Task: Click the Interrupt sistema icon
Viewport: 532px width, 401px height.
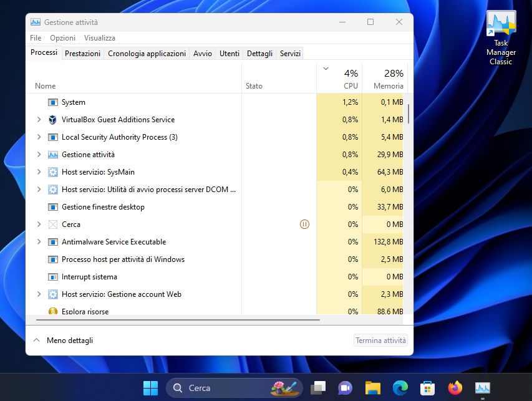Action: tap(52, 277)
